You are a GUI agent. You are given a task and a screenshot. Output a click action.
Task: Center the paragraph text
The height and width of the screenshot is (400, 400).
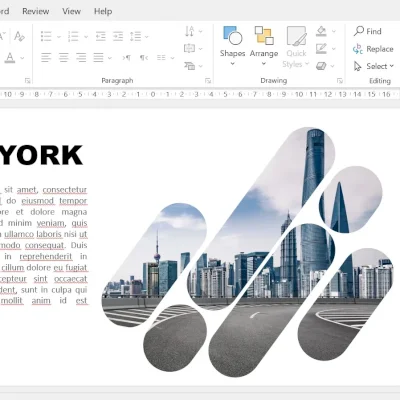pos(63,58)
